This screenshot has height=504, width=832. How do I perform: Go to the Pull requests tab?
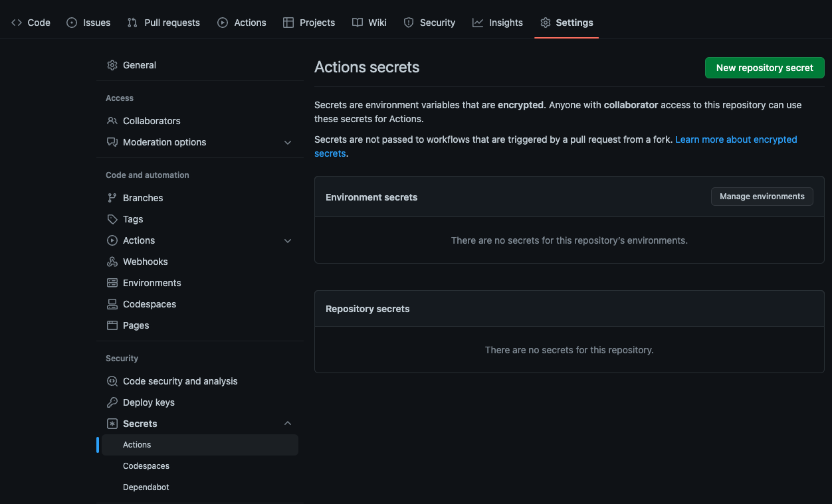pyautogui.click(x=163, y=23)
